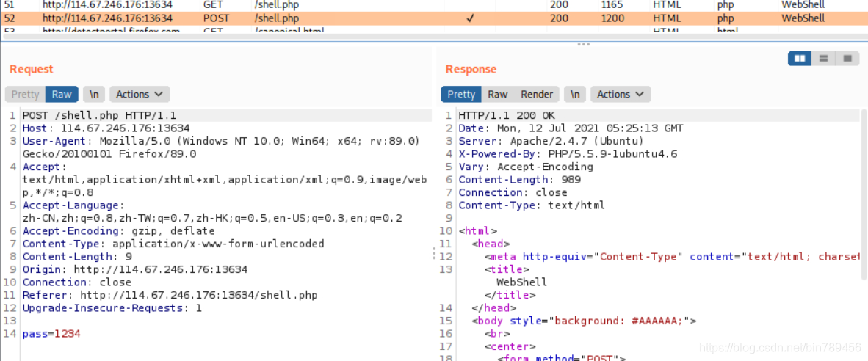
Task: Click Vary: Accept-Encoding response header
Action: tap(525, 167)
